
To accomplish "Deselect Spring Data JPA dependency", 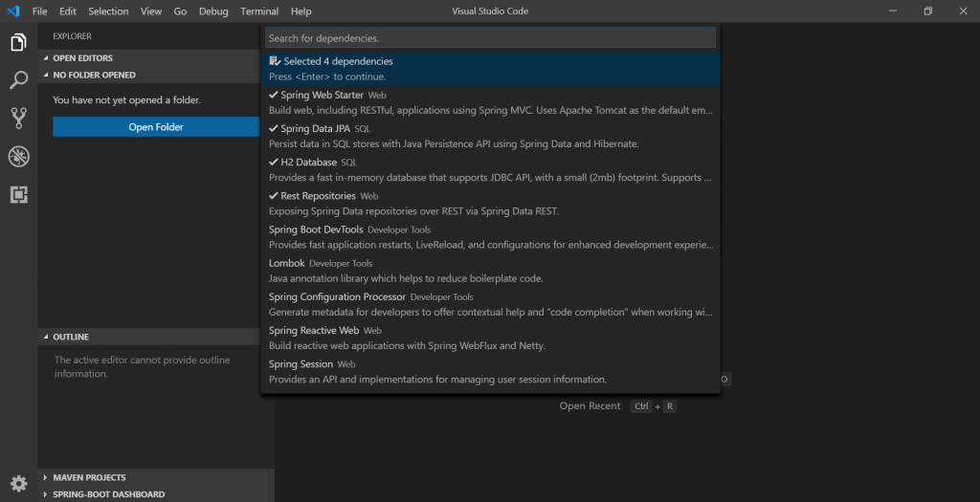I will tap(490, 137).
